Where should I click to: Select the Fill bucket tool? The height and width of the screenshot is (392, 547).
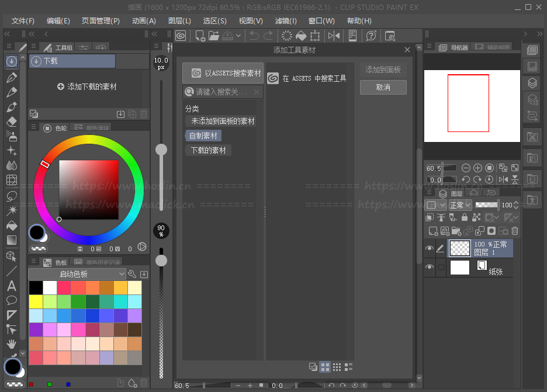click(11, 226)
